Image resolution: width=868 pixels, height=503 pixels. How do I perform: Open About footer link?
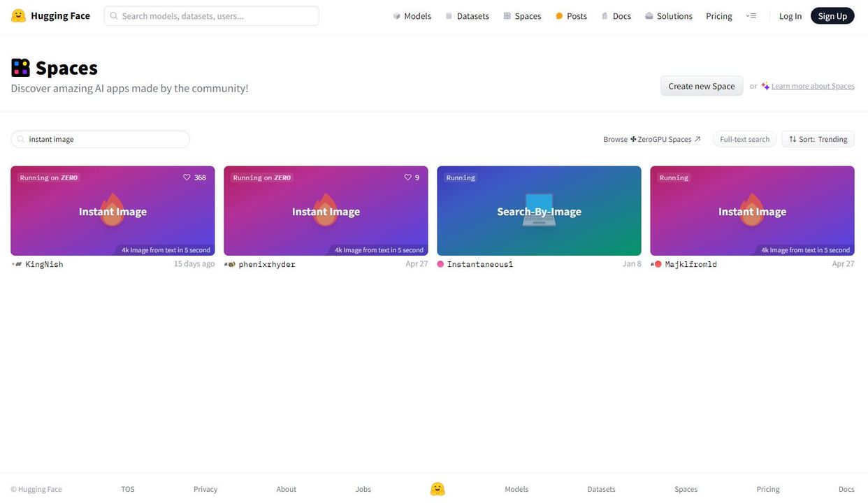pyautogui.click(x=287, y=489)
